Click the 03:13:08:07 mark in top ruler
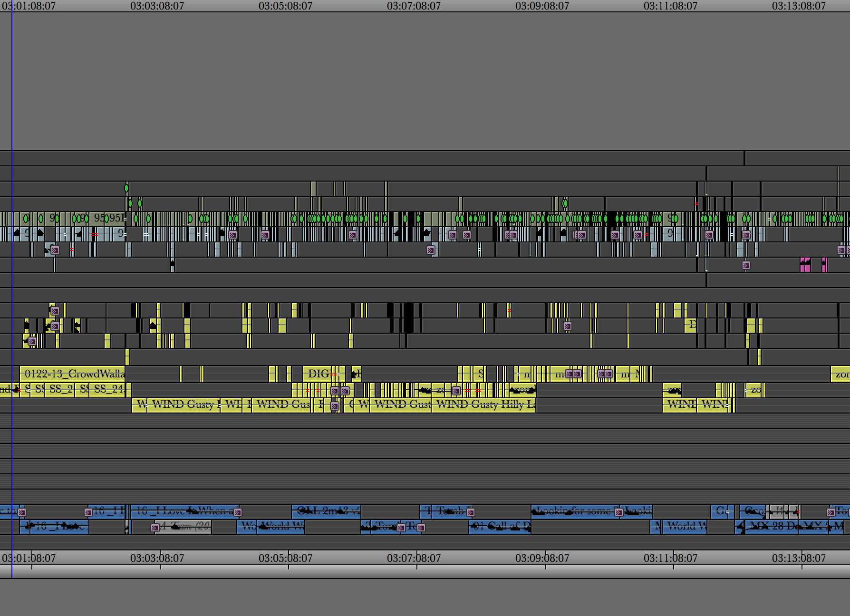This screenshot has width=850, height=616. click(x=799, y=6)
